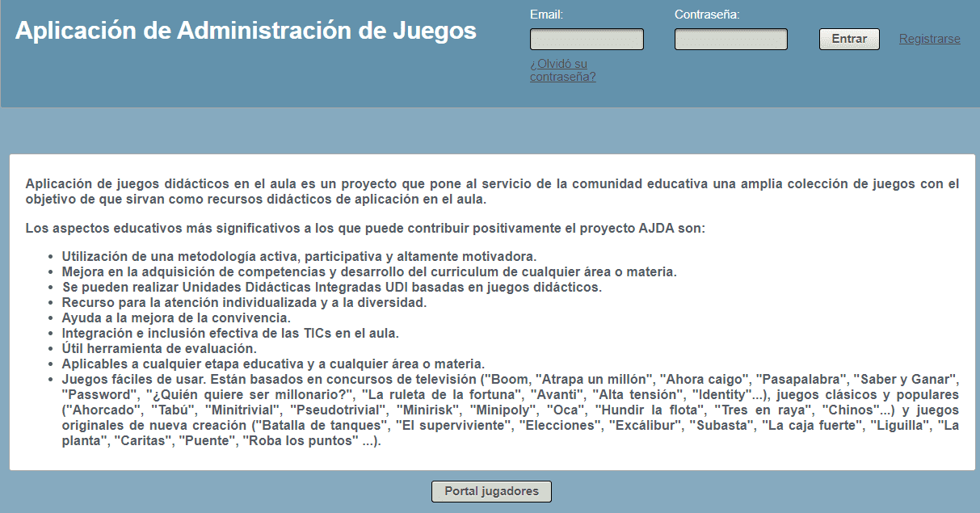
Task: Open the Registrarse link
Action: (x=929, y=39)
